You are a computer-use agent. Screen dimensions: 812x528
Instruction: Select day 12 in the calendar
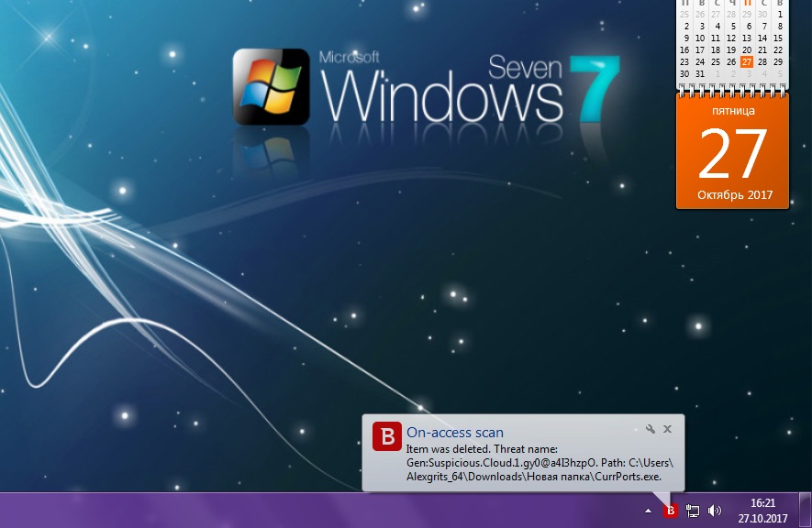[730, 38]
